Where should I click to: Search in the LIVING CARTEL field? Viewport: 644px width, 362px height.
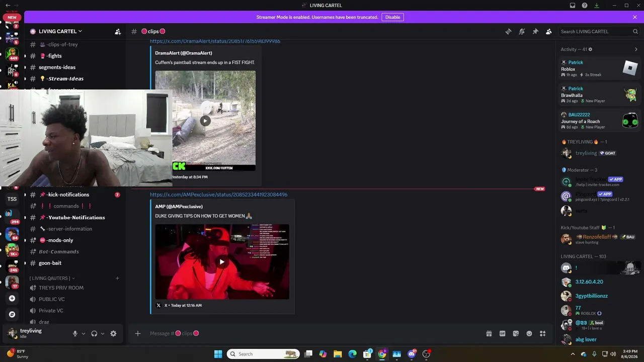(x=599, y=31)
